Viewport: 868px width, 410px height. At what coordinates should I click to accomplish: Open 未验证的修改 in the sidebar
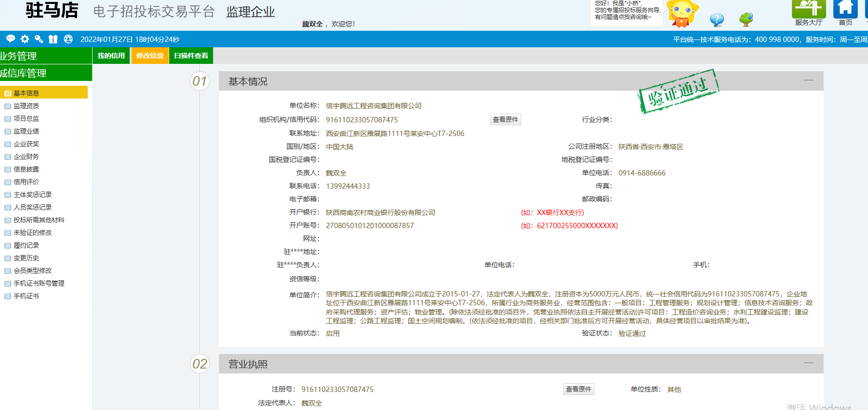tap(33, 233)
